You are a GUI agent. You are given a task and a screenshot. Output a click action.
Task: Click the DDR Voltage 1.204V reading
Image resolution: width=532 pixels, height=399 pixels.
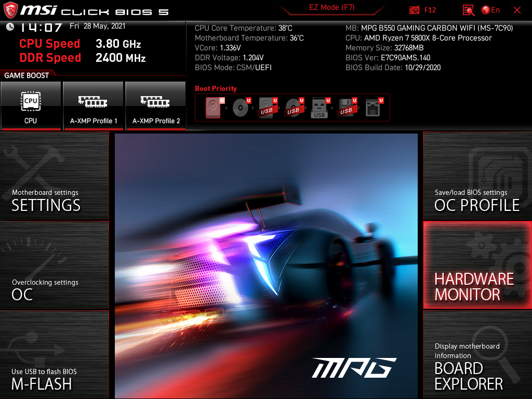pos(229,58)
